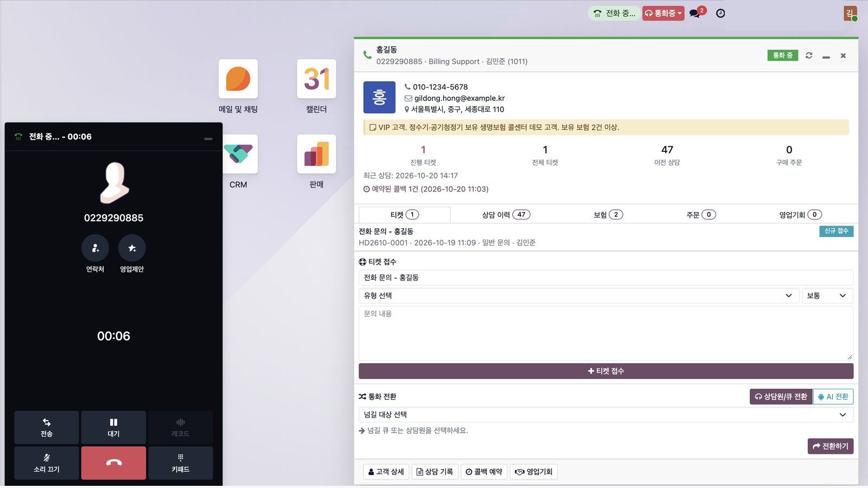Viewport: 868px width, 488px height.
Task: Put the call on hold with 대기
Action: pos(113,427)
